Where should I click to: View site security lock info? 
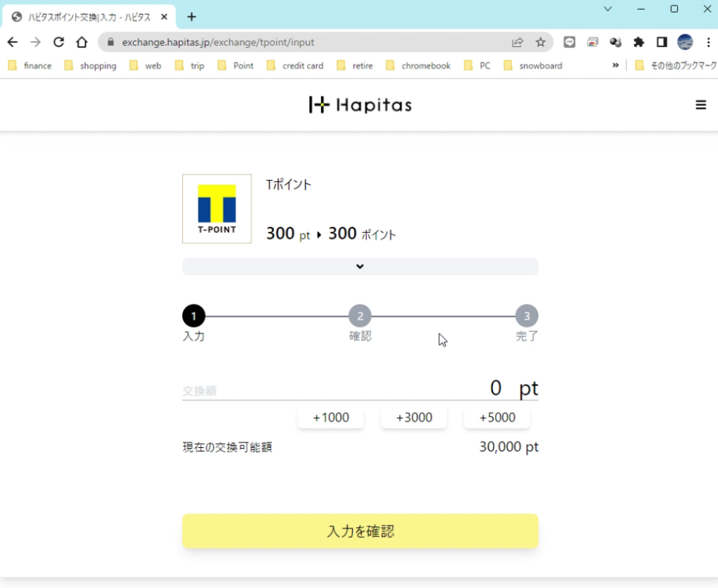110,42
